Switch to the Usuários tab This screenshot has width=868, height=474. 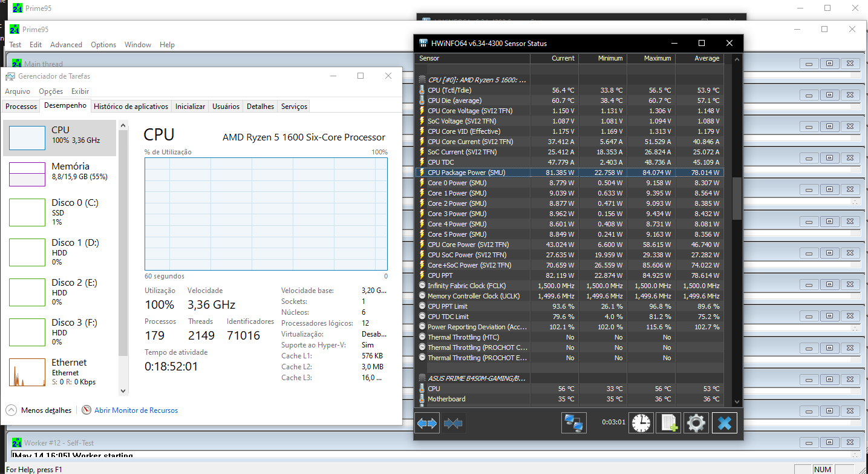(x=226, y=107)
